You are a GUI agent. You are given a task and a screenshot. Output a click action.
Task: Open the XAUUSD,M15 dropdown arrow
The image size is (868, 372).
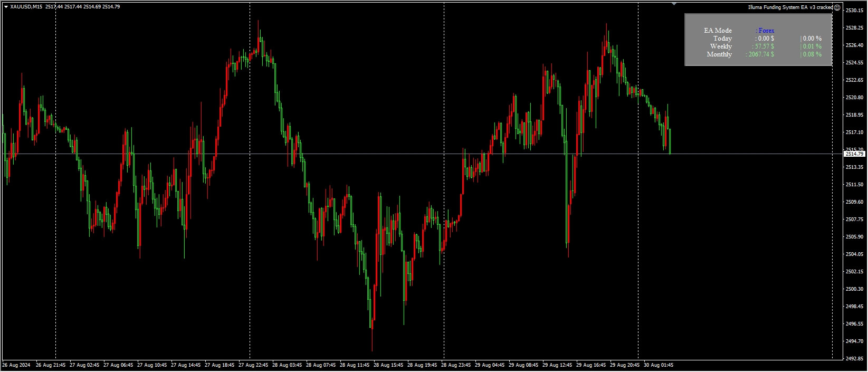coord(5,7)
